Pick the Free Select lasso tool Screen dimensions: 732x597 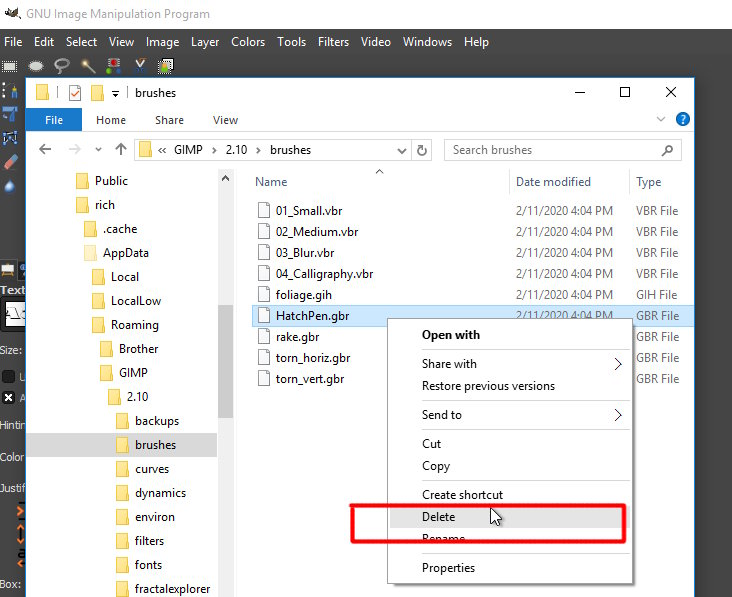62,66
